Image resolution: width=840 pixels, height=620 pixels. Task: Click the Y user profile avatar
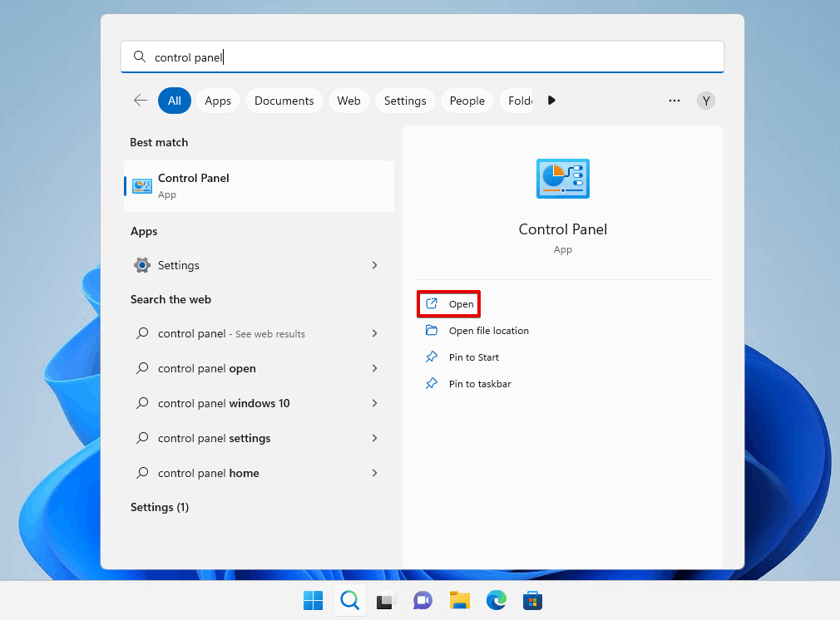(x=705, y=101)
